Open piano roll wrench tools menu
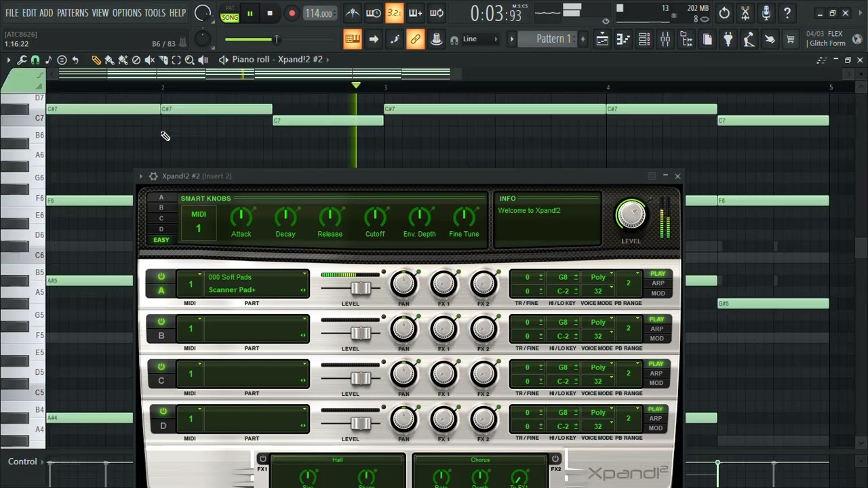 (22, 60)
